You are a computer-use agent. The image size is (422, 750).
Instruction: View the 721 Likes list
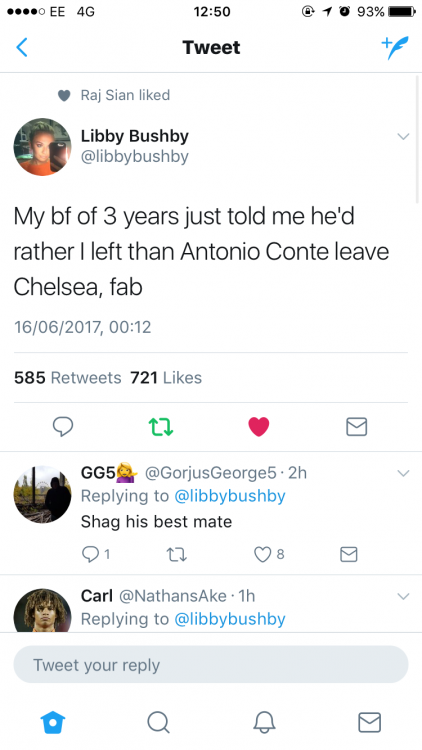[166, 378]
